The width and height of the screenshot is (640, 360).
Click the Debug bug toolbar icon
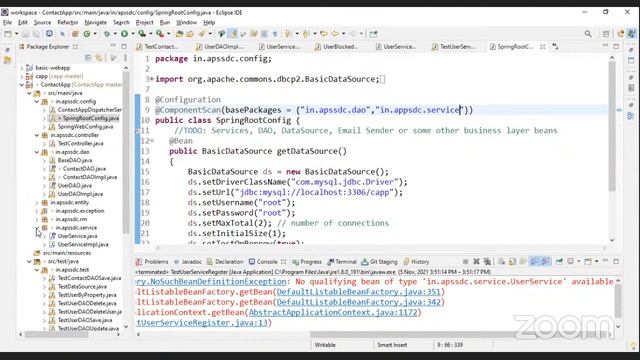[107, 34]
